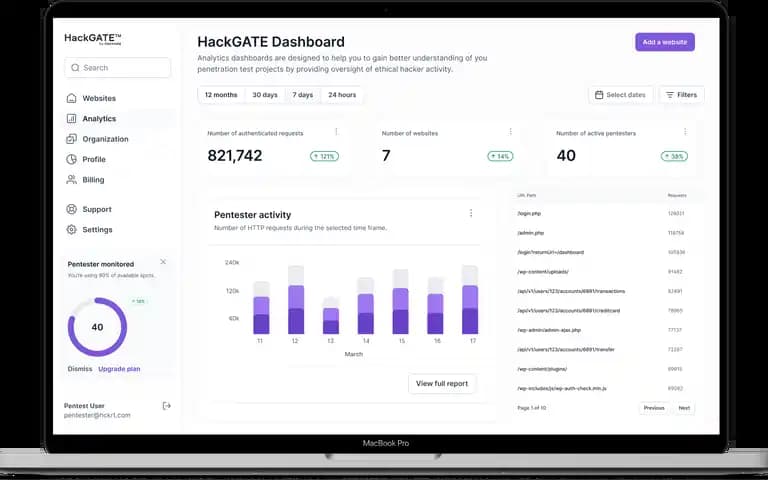Click the URL Path column header

pos(527,195)
